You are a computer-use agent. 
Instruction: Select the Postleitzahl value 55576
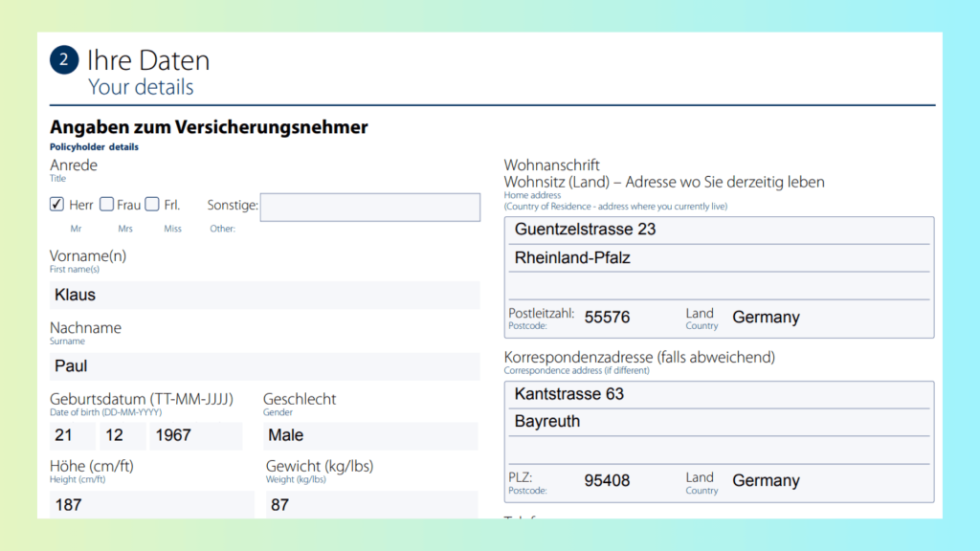[620, 318]
